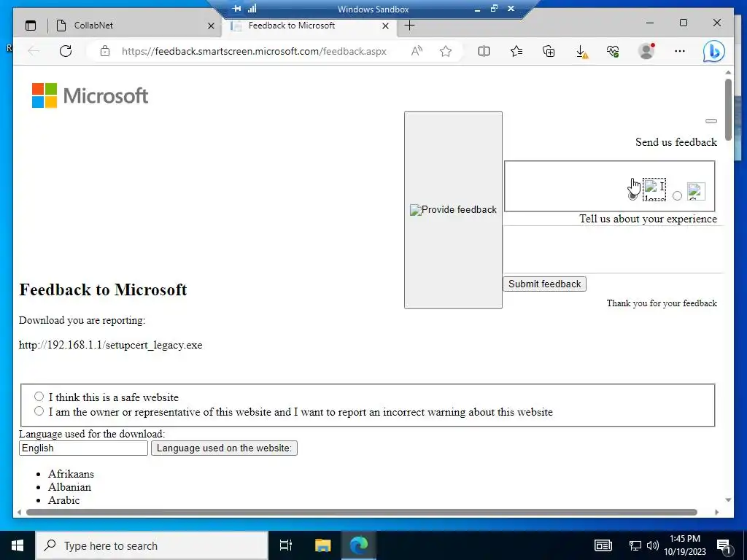Screen dimensions: 747x560
Task: Open the Windows Start menu
Action: [x=18, y=545]
